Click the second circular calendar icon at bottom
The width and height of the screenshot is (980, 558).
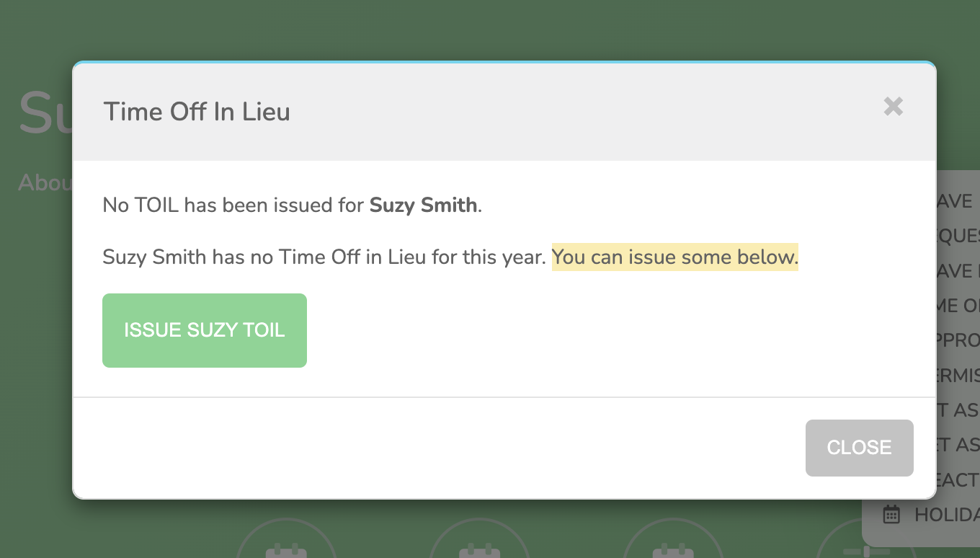pos(479,539)
